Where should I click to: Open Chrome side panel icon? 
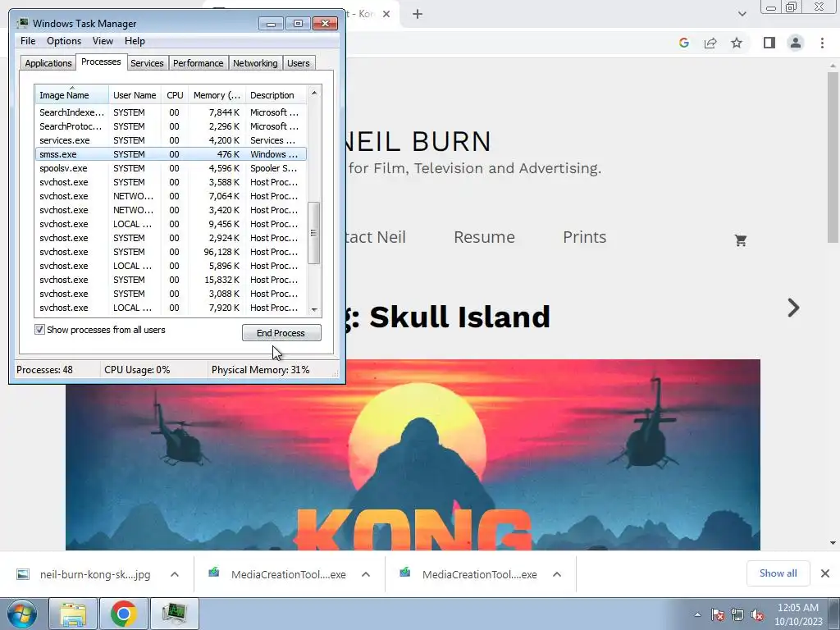769,43
